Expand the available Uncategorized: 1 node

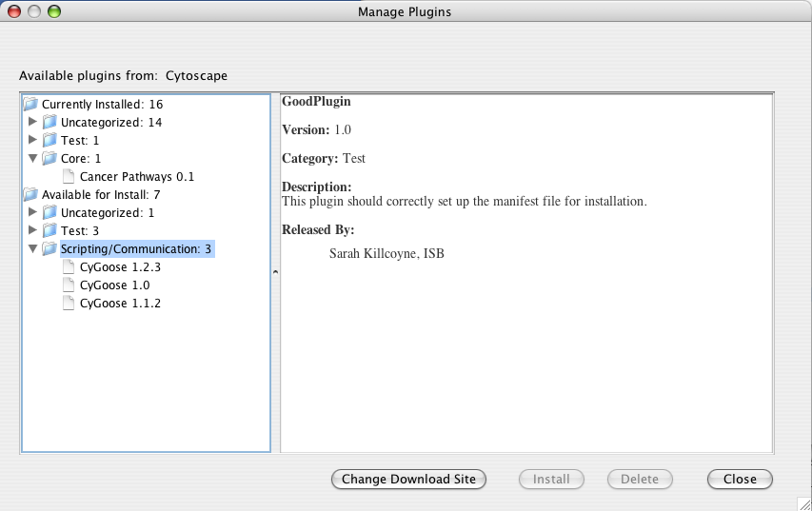pos(33,213)
